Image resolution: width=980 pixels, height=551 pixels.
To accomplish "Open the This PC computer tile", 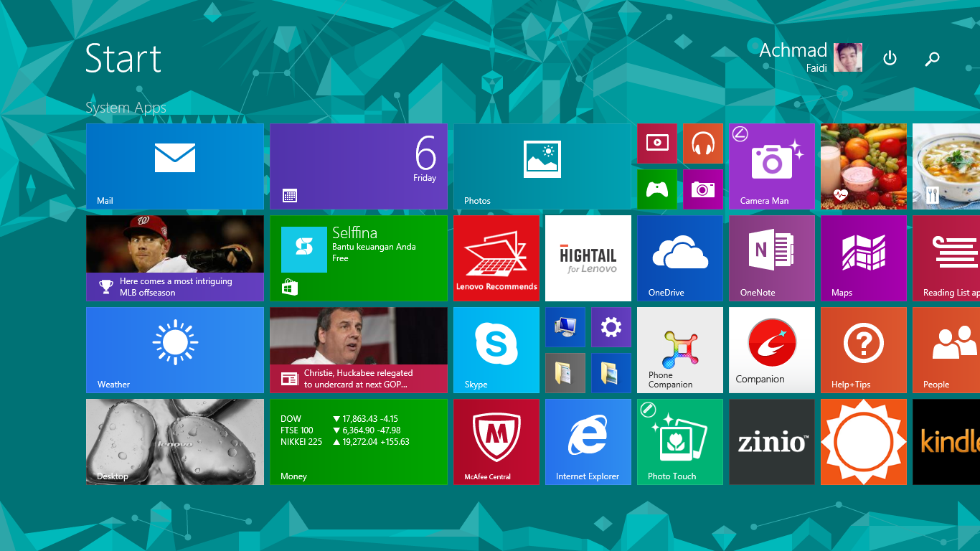I will 565,327.
